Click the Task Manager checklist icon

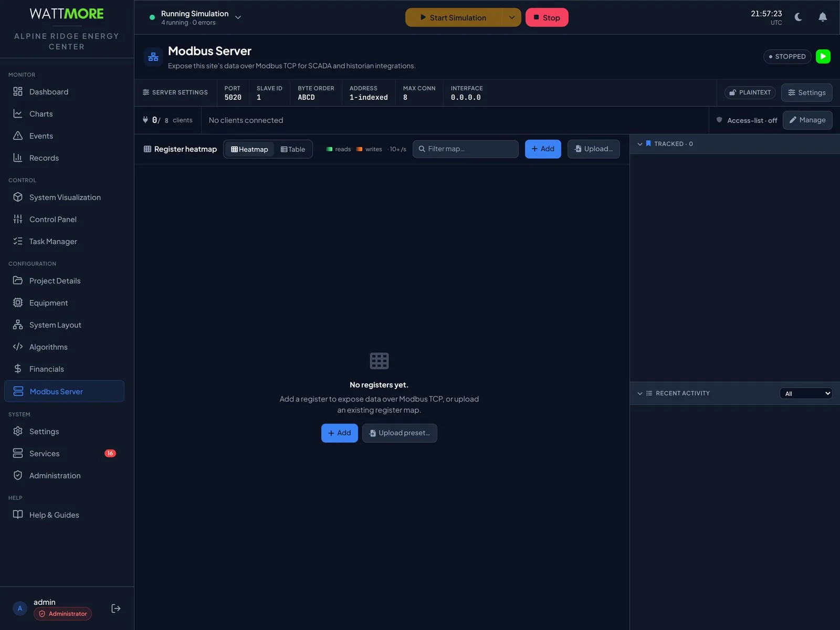[x=18, y=241]
